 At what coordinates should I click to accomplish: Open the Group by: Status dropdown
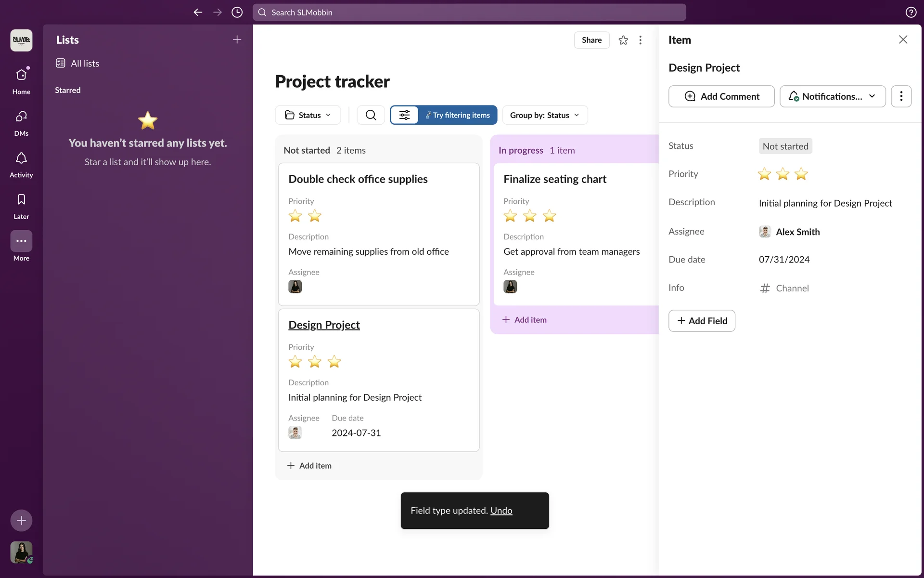[545, 115]
